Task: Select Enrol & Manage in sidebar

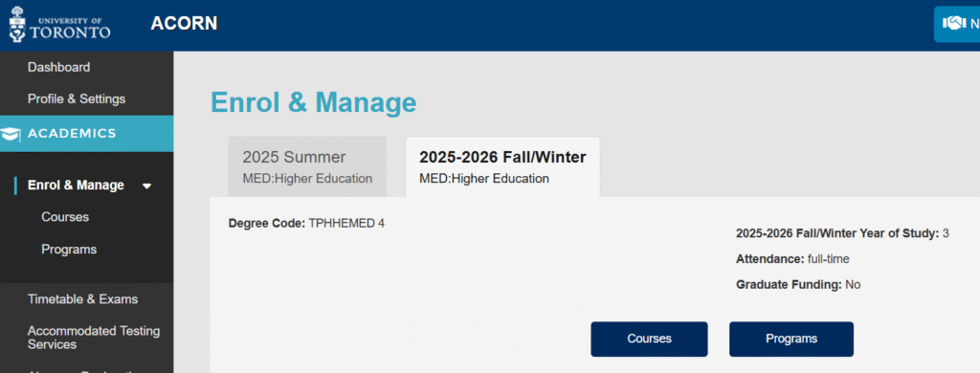Action: 76,186
